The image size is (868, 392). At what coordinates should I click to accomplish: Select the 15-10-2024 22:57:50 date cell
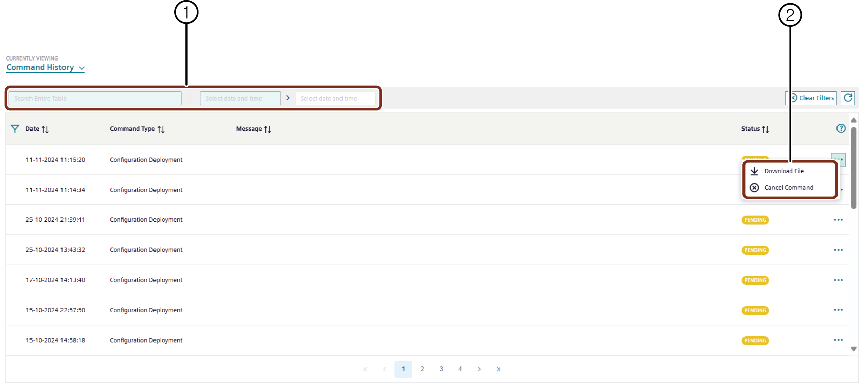pos(55,310)
